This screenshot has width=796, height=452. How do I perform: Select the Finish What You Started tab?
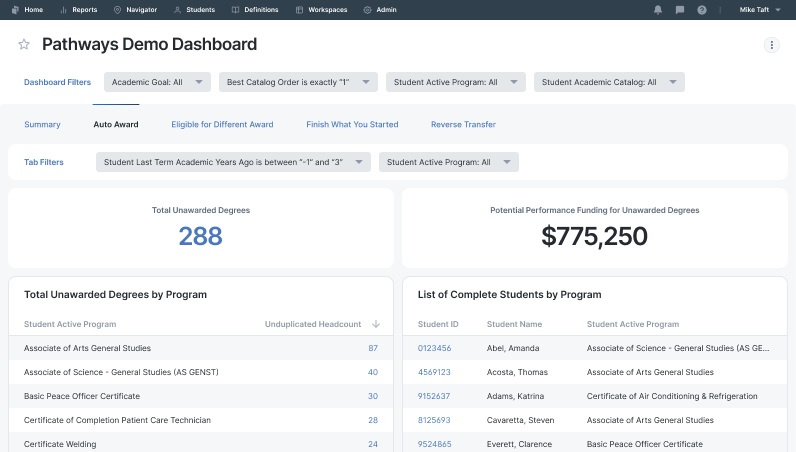tap(352, 125)
